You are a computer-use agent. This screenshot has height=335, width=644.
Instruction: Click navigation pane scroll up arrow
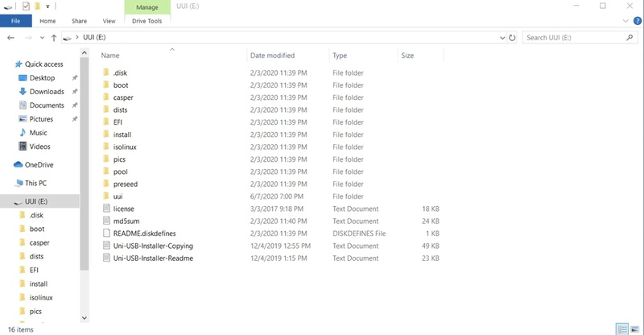coord(85,52)
